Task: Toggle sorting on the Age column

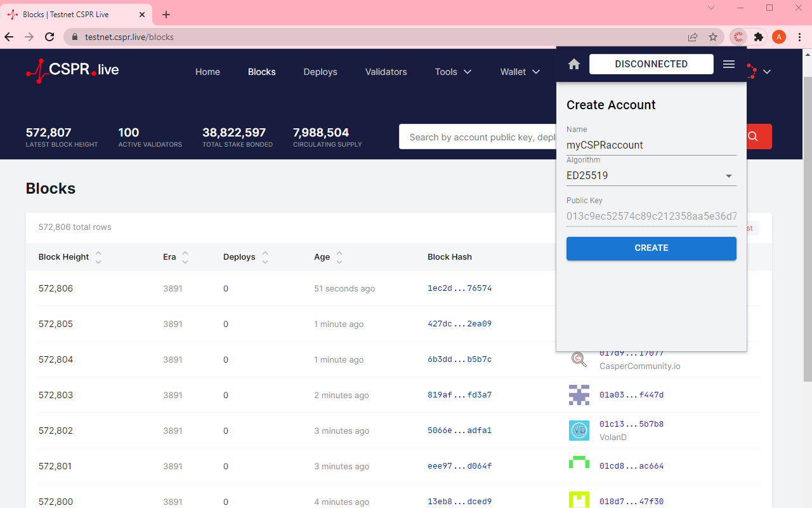Action: (x=339, y=257)
